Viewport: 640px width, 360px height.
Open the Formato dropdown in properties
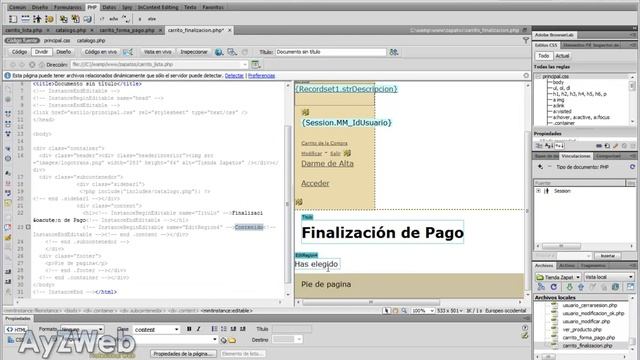pyautogui.click(x=82, y=329)
